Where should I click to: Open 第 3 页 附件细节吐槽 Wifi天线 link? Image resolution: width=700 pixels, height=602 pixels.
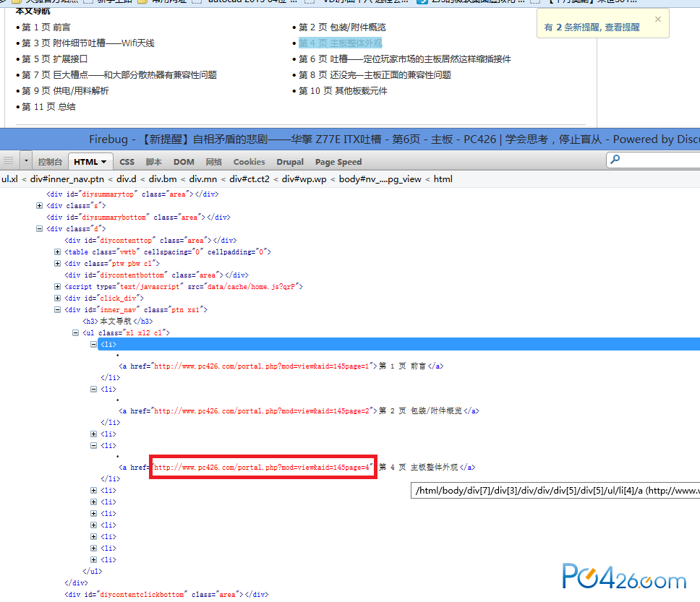tap(88, 43)
